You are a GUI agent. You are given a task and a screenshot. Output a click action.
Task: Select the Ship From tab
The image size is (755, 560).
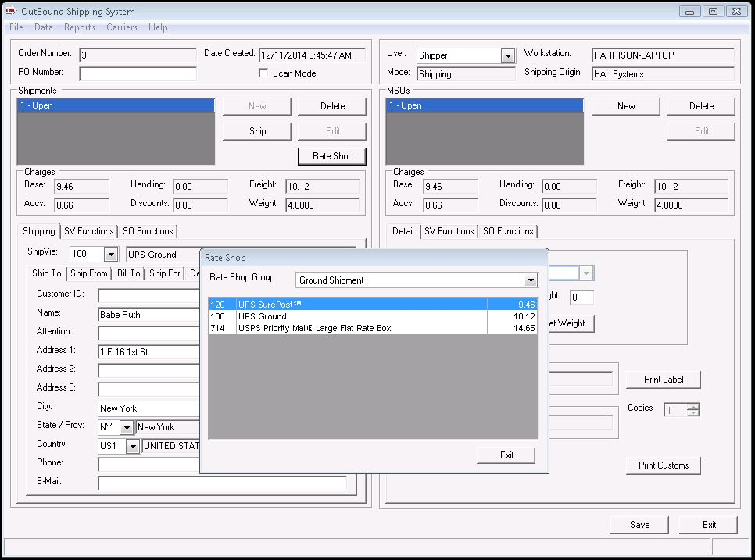(89, 273)
